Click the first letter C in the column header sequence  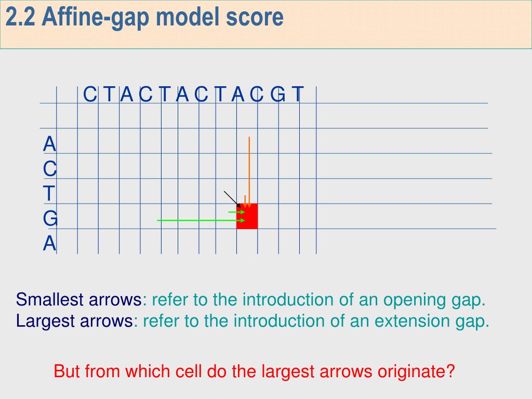(90, 95)
